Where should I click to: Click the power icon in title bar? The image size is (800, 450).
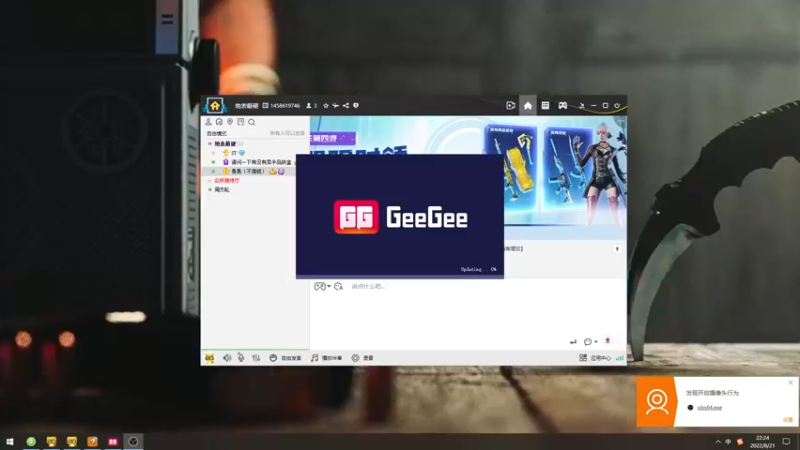(617, 106)
